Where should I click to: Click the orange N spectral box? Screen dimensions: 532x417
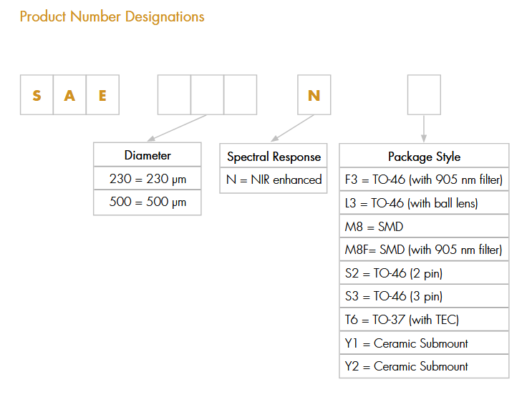click(314, 96)
